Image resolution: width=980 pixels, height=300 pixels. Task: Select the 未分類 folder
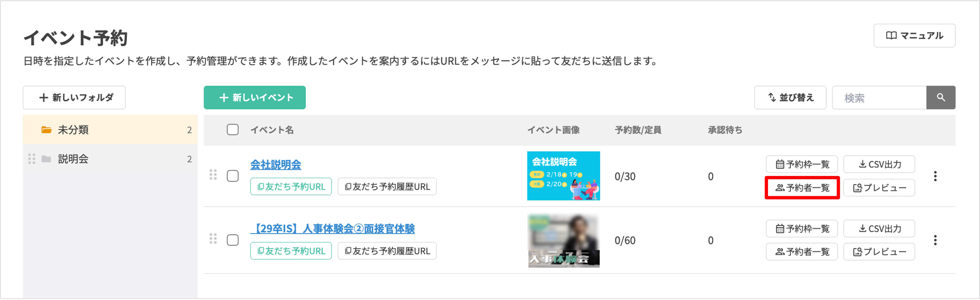click(x=110, y=130)
